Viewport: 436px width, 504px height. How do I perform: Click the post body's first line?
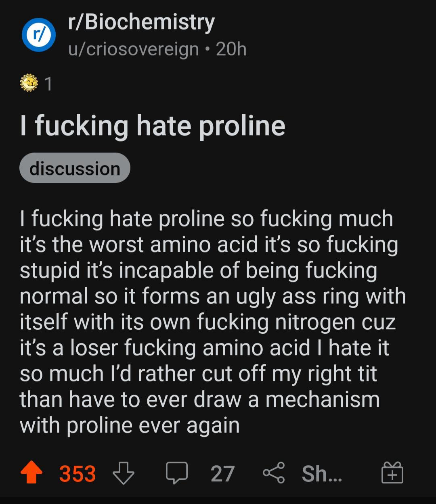coord(206,219)
